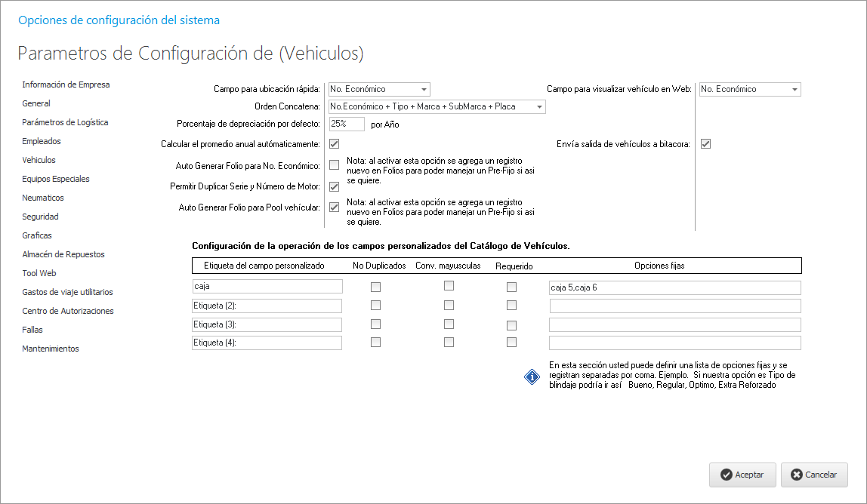The image size is (867, 504).
Task: Uncheck Permitir Duplicar Serie y Número de Motor
Action: (334, 186)
